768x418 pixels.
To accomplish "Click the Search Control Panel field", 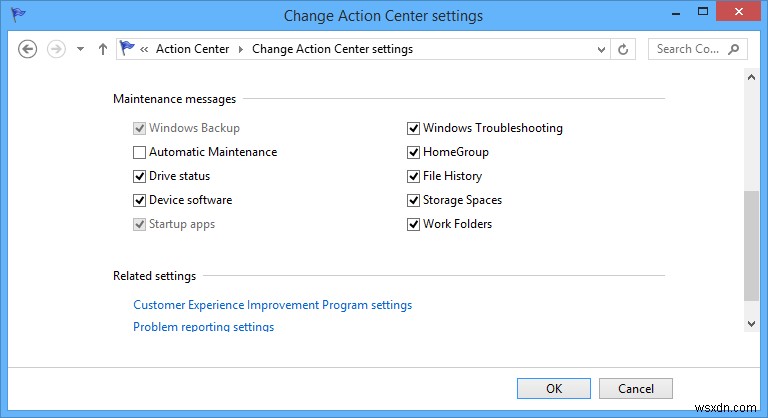I will 697,49.
